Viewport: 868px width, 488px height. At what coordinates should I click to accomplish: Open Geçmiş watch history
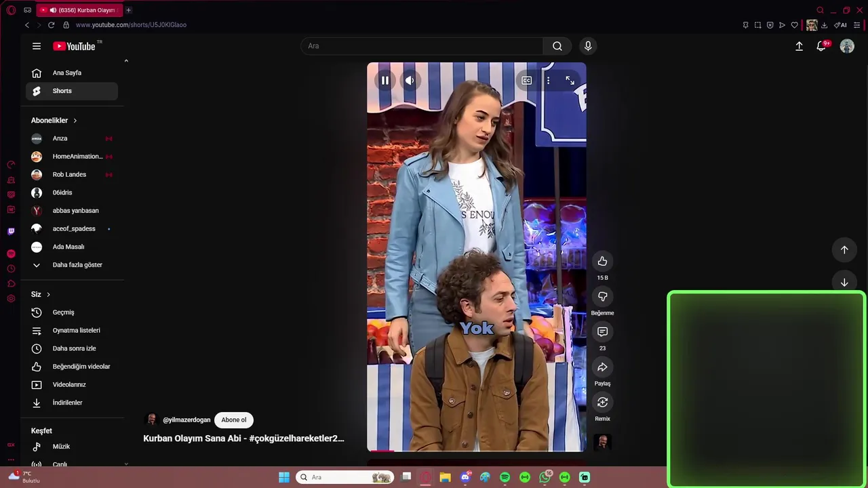coord(72,312)
